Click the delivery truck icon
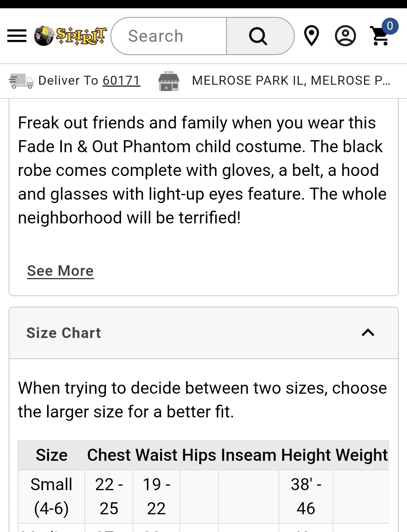 (x=21, y=81)
